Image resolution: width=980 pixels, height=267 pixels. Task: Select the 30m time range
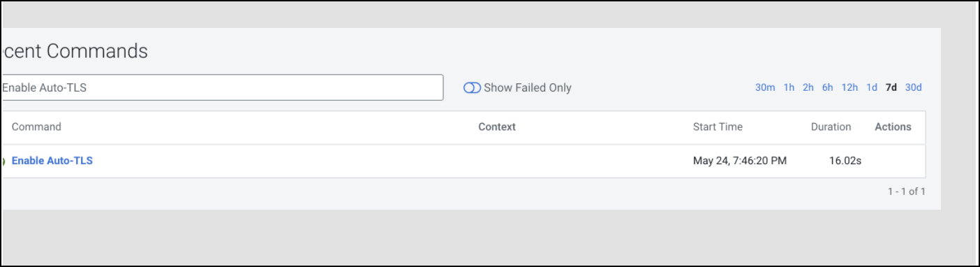[x=765, y=87]
